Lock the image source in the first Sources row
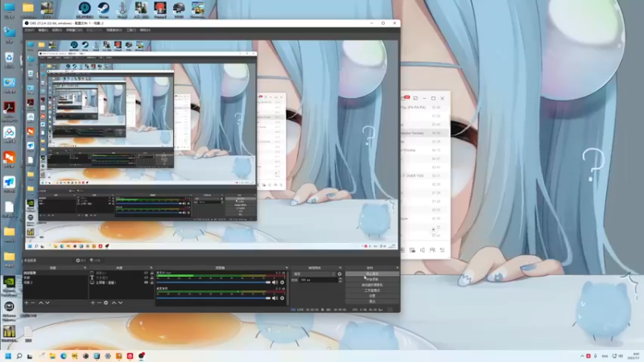Image resolution: width=644 pixels, height=362 pixels. tap(151, 273)
